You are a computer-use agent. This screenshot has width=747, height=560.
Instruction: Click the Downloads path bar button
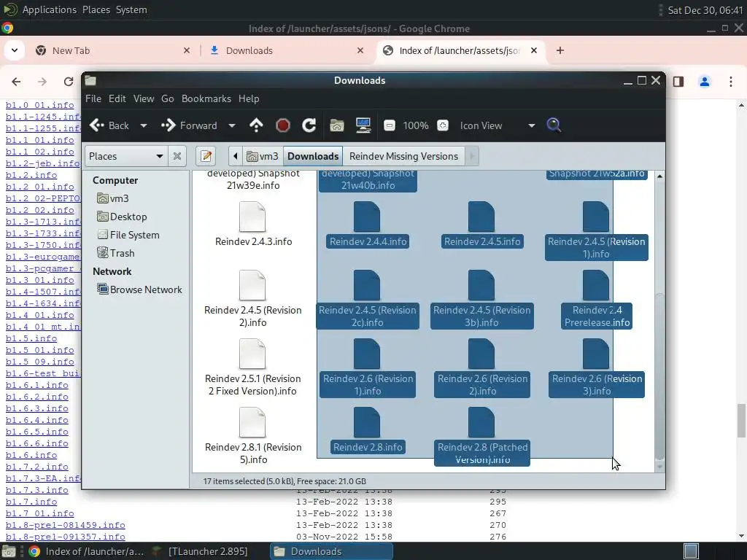[x=313, y=156]
